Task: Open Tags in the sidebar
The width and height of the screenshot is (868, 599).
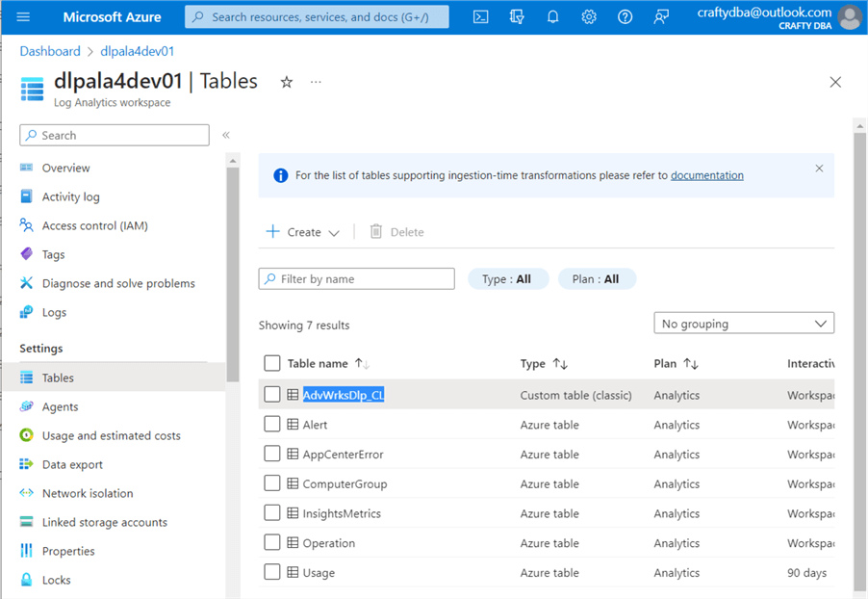Action: coord(53,254)
